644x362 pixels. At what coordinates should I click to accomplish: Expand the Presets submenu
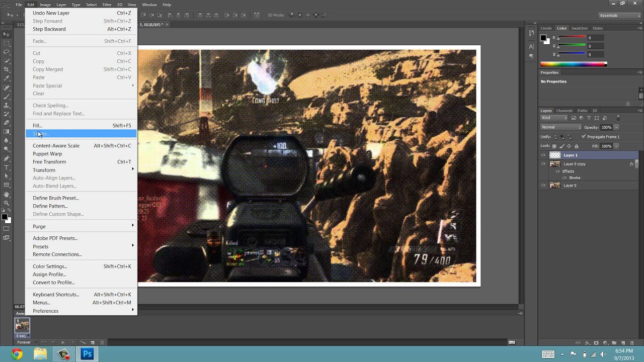pyautogui.click(x=81, y=246)
